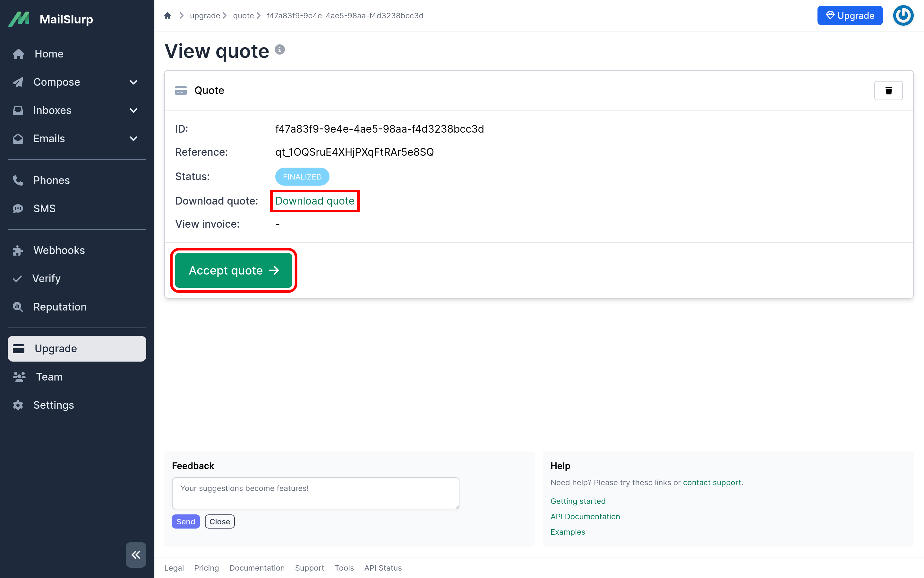This screenshot has width=924, height=578.
Task: Go to Phones page
Action: (x=77, y=180)
